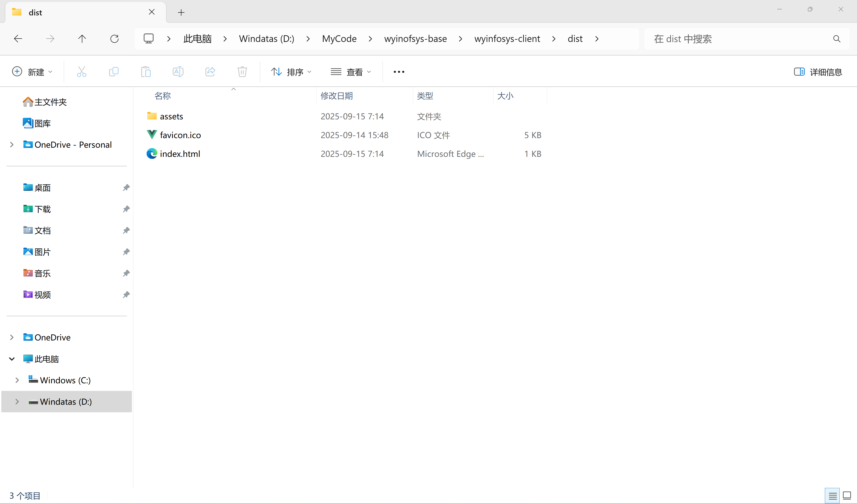Toggle the 详细信息 details pane
This screenshot has width=857, height=504.
818,72
